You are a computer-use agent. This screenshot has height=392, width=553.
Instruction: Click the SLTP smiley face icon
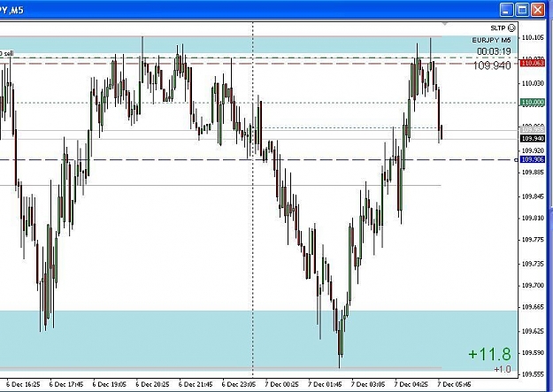511,28
